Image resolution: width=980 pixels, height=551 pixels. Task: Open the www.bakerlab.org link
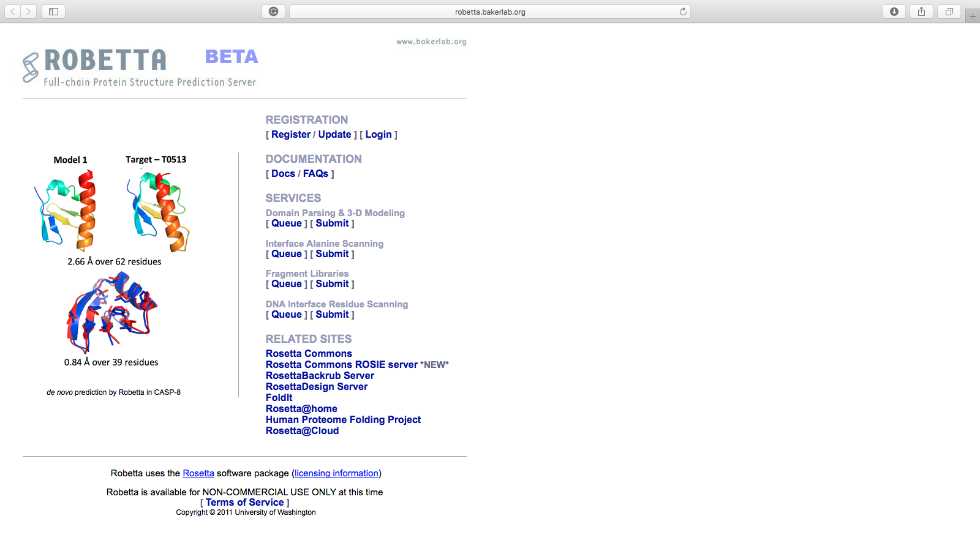431,42
